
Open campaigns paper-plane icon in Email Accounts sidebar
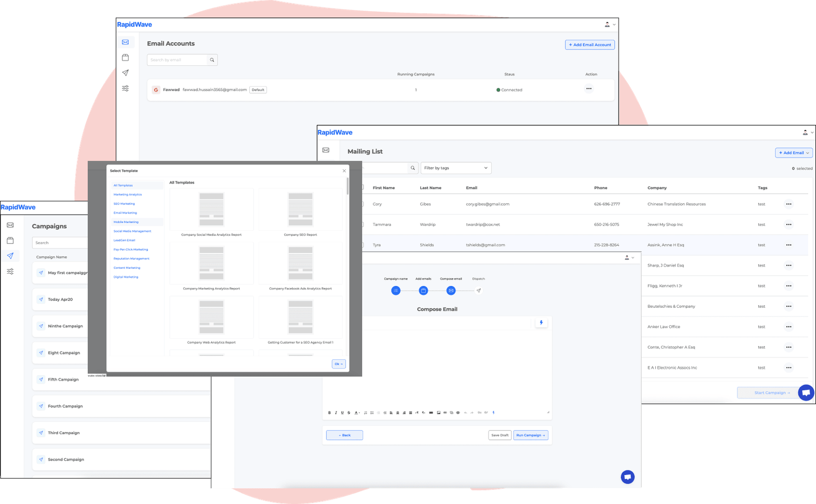coord(125,73)
